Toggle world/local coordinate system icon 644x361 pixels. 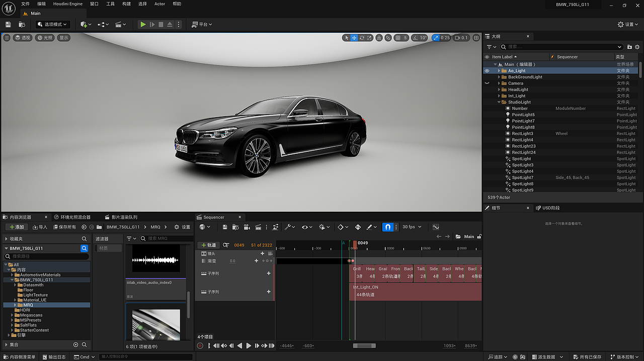pos(379,38)
